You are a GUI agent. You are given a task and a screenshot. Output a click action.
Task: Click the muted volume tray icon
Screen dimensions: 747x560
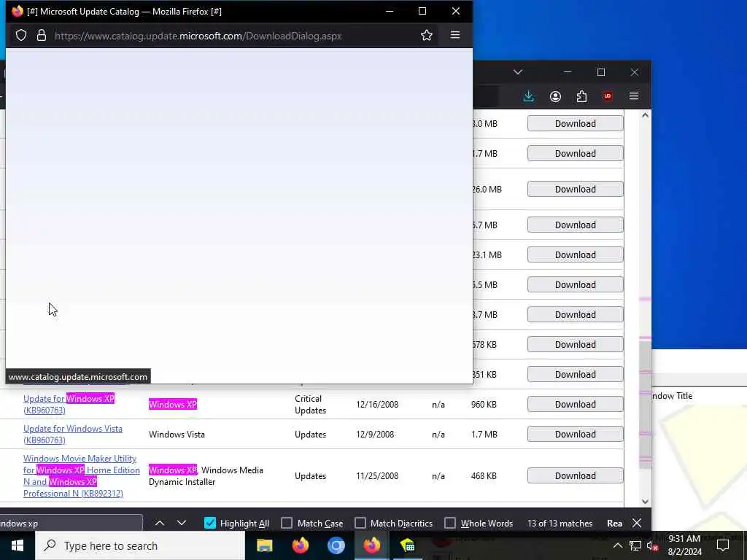tap(652, 545)
